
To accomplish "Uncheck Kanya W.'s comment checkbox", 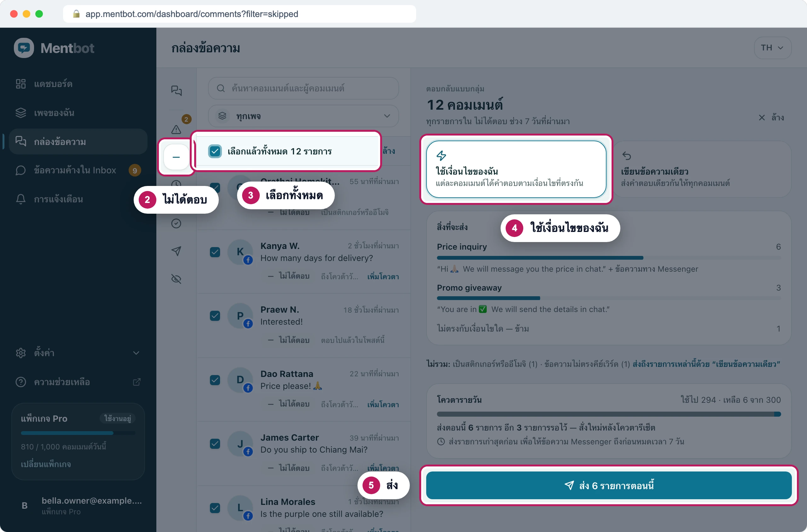I will point(215,252).
